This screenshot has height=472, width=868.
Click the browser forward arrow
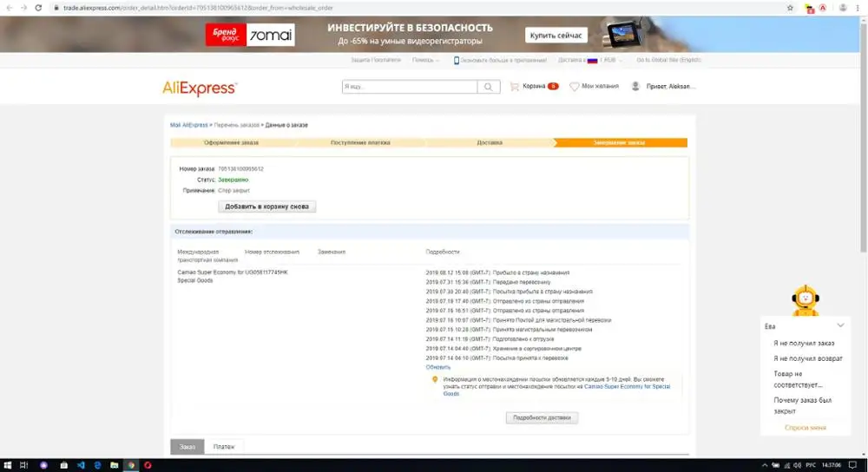23,8
